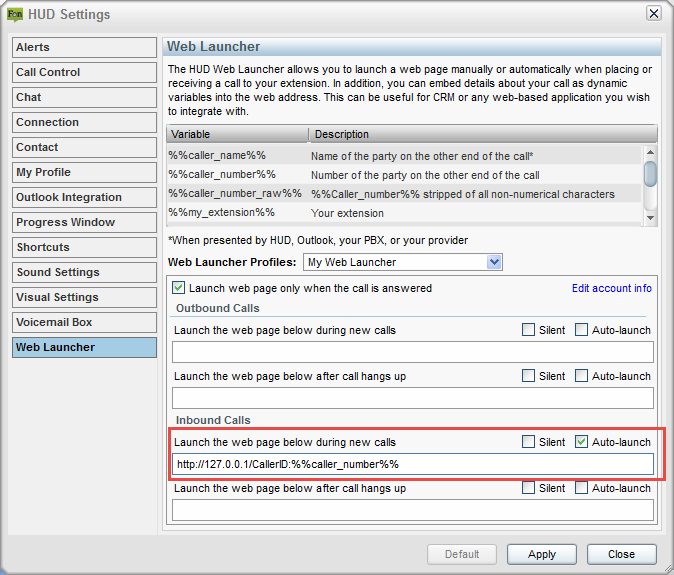674x575 pixels.
Task: Enable Auto-launch for outbound new calls
Action: [581, 330]
